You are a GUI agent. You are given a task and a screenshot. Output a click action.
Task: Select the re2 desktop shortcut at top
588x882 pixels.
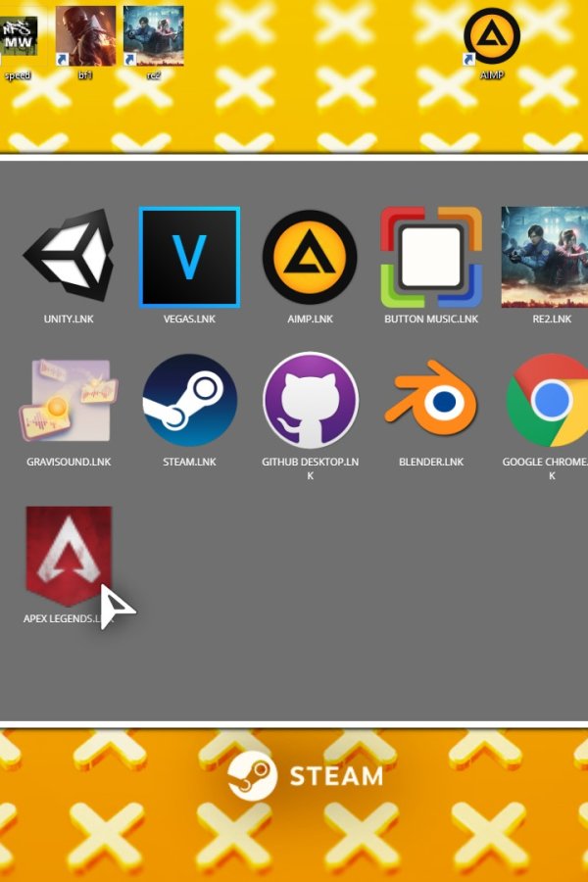coord(153,36)
